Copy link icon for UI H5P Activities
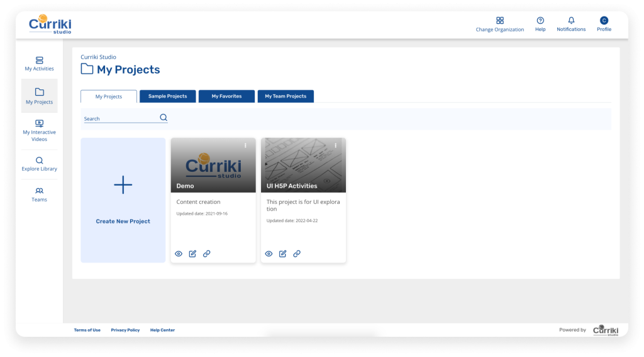This screenshot has width=644, height=357. tap(297, 254)
